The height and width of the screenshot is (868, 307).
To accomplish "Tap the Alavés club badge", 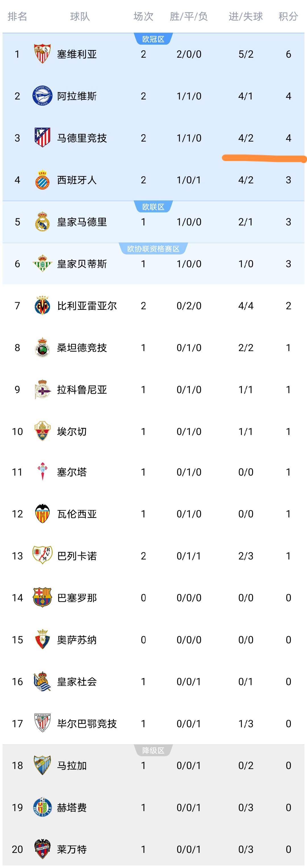I will [42, 96].
